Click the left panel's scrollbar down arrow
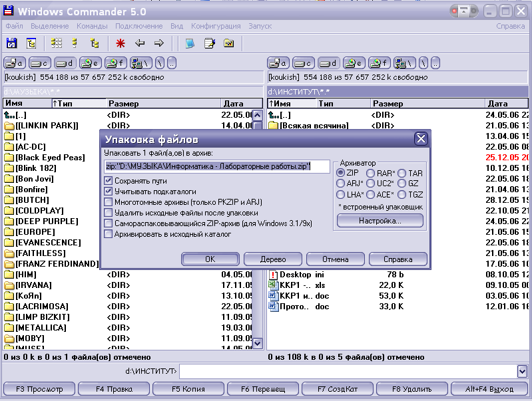This screenshot has height=401, width=532. [258, 343]
